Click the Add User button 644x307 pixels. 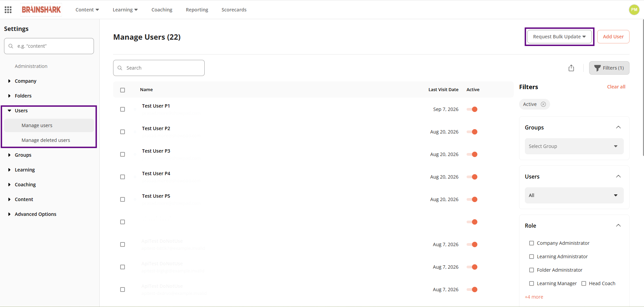pyautogui.click(x=613, y=37)
